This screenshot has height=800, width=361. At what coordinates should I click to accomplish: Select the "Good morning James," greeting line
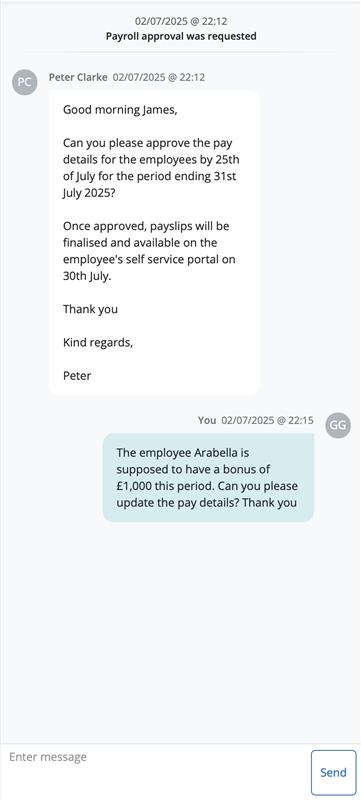120,110
